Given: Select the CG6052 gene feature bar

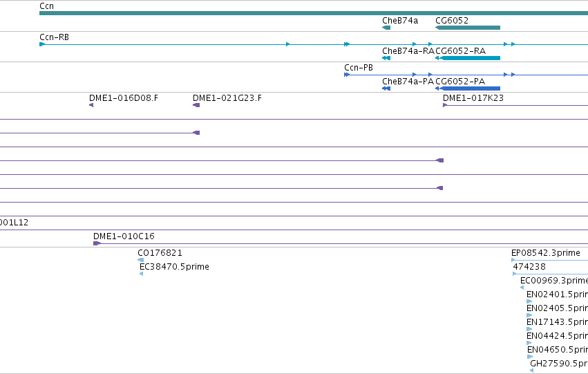Looking at the screenshot, I should click(x=468, y=28).
